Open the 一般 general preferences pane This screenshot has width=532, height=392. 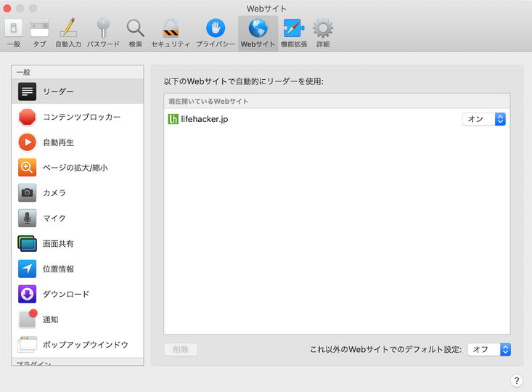14,33
